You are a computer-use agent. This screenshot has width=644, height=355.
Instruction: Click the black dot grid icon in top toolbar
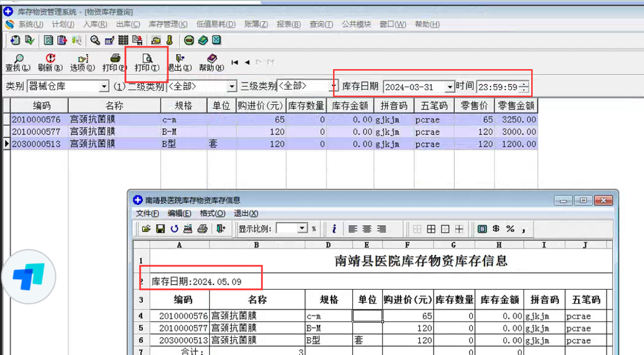coord(124,40)
